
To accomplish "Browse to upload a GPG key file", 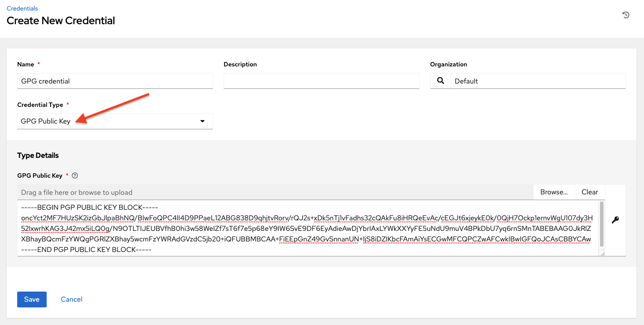I will tap(553, 192).
